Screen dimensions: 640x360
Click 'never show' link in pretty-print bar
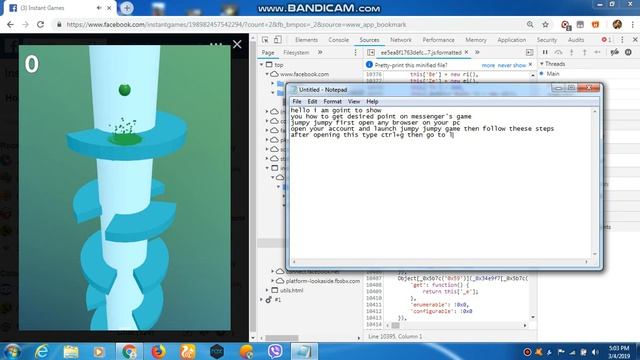click(511, 65)
